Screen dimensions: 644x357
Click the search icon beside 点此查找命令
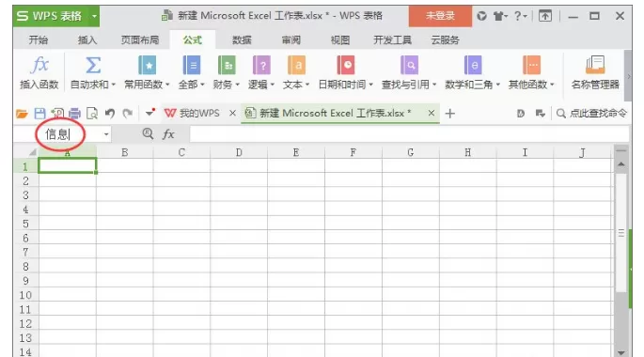tap(561, 114)
